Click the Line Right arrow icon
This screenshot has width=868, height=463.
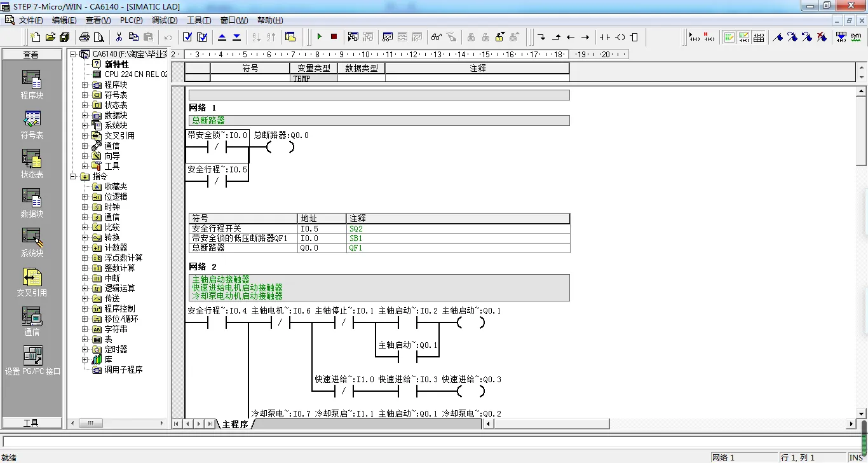(585, 37)
